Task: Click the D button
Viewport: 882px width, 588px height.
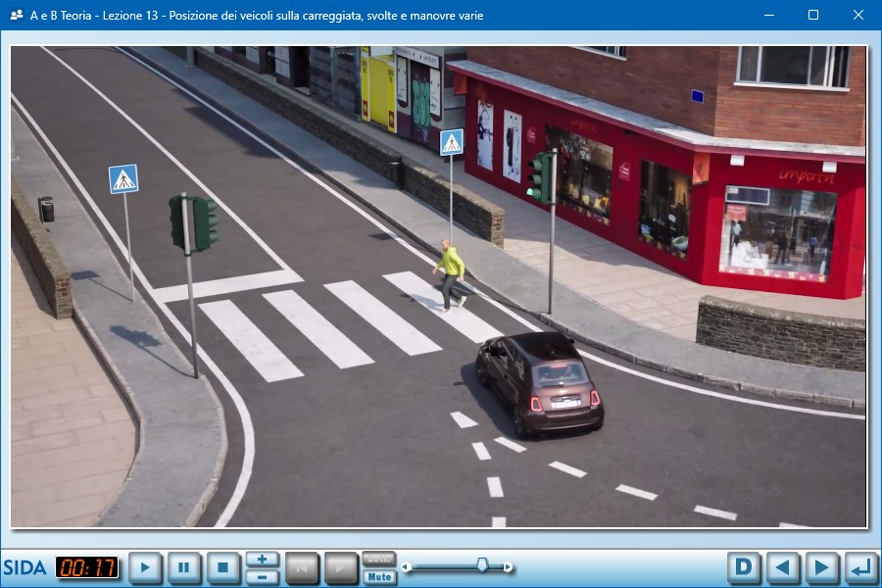Action: [x=745, y=567]
